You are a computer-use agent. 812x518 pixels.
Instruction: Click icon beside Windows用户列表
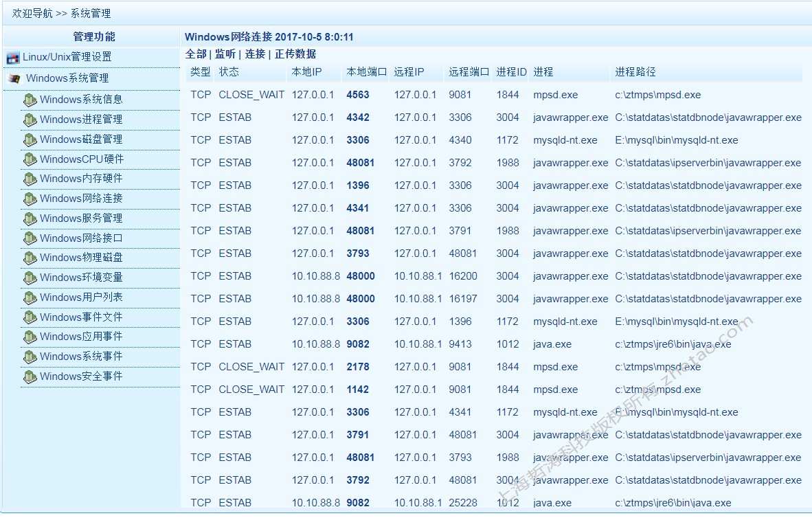point(30,297)
